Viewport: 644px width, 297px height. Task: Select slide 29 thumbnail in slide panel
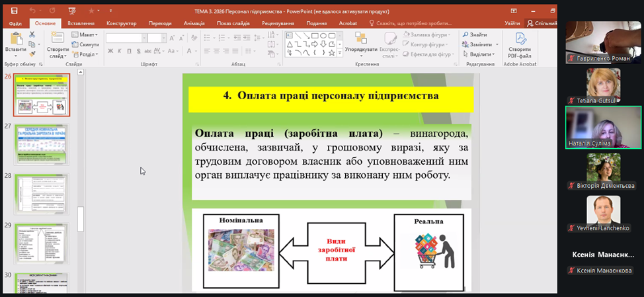click(42, 243)
